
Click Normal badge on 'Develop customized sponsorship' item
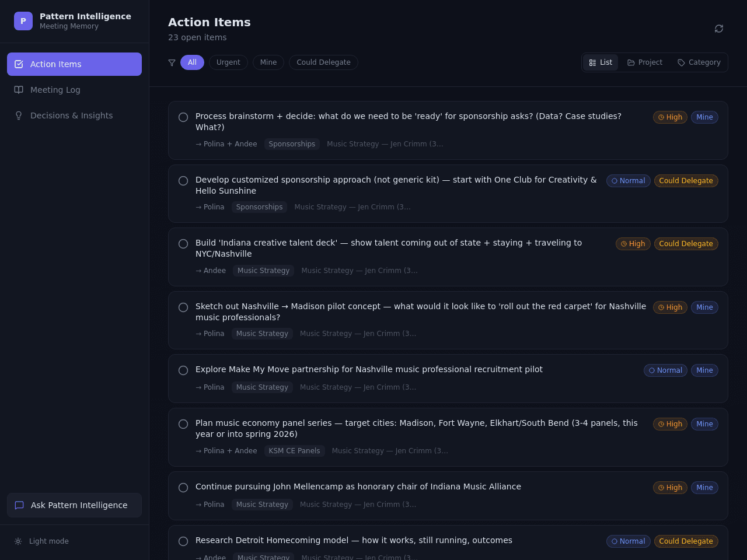pyautogui.click(x=628, y=181)
